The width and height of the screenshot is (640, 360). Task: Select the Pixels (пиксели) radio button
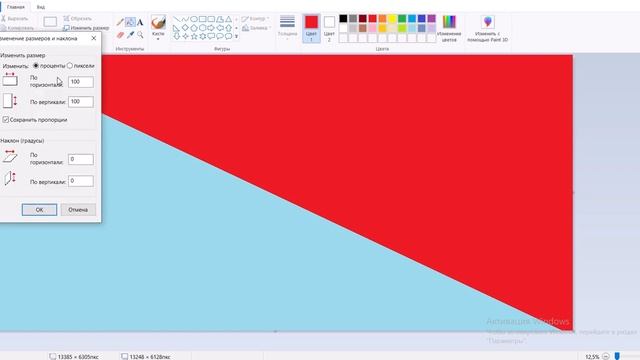coord(70,65)
